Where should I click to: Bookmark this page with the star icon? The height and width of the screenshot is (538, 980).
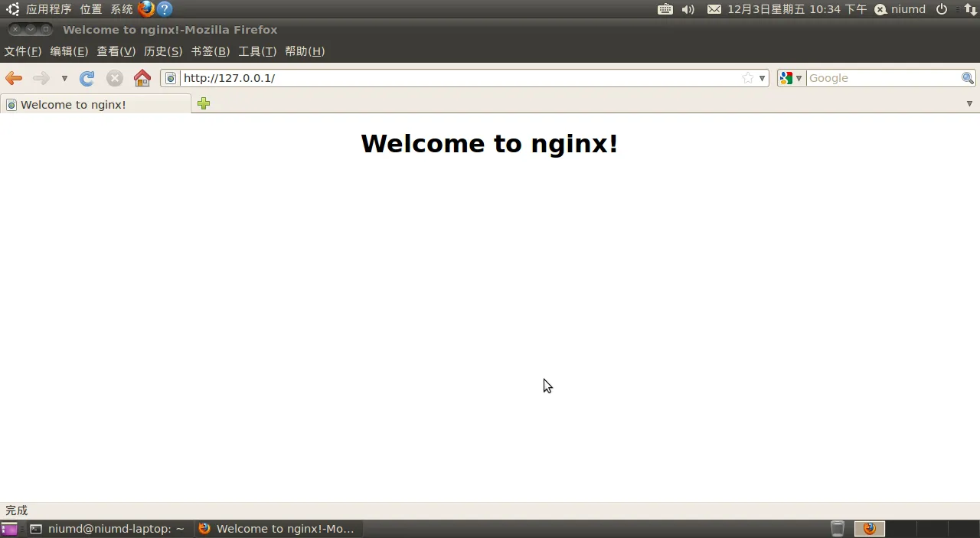click(748, 78)
